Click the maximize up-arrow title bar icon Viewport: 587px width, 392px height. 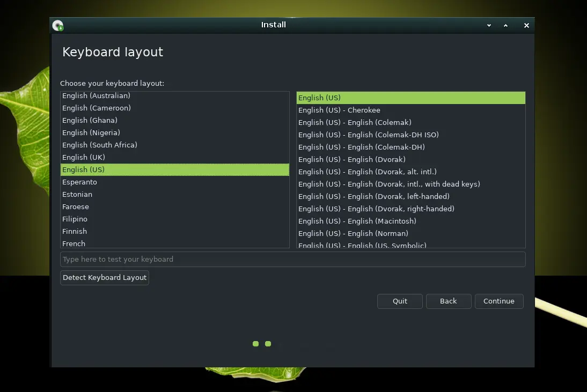coord(505,25)
